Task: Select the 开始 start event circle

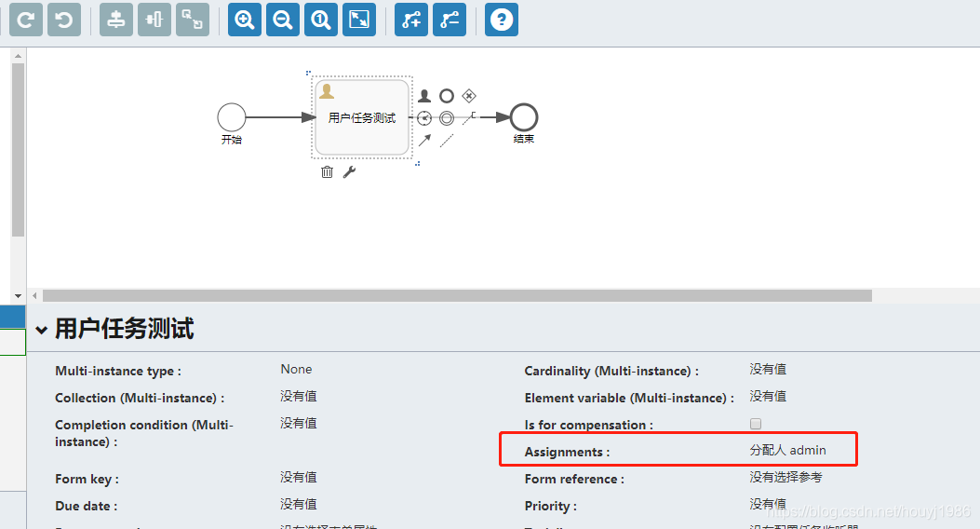Action: coord(231,117)
